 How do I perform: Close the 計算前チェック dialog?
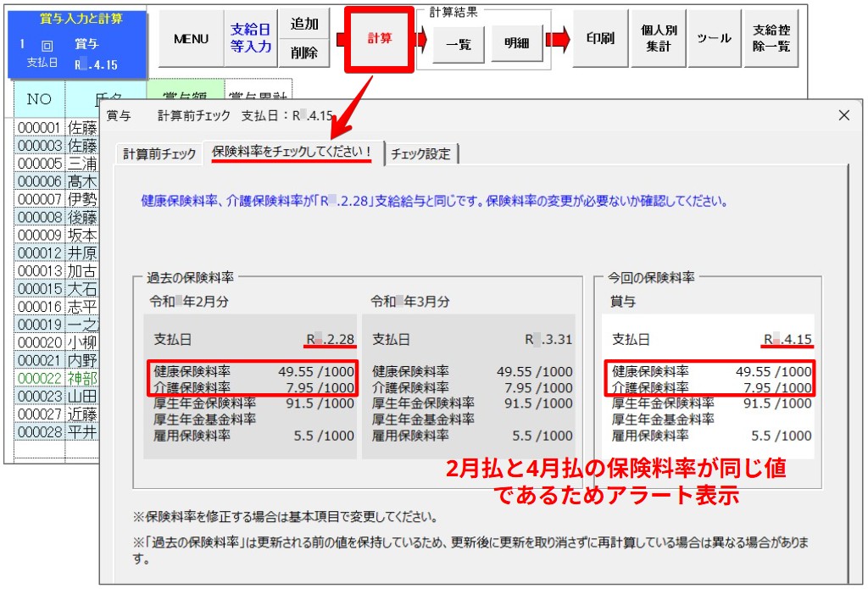coord(843,115)
